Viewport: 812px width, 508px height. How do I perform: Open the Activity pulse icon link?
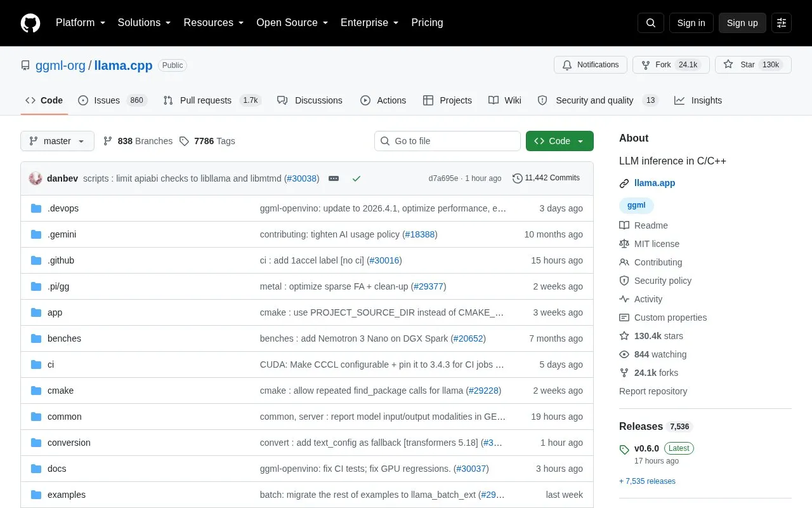click(624, 299)
